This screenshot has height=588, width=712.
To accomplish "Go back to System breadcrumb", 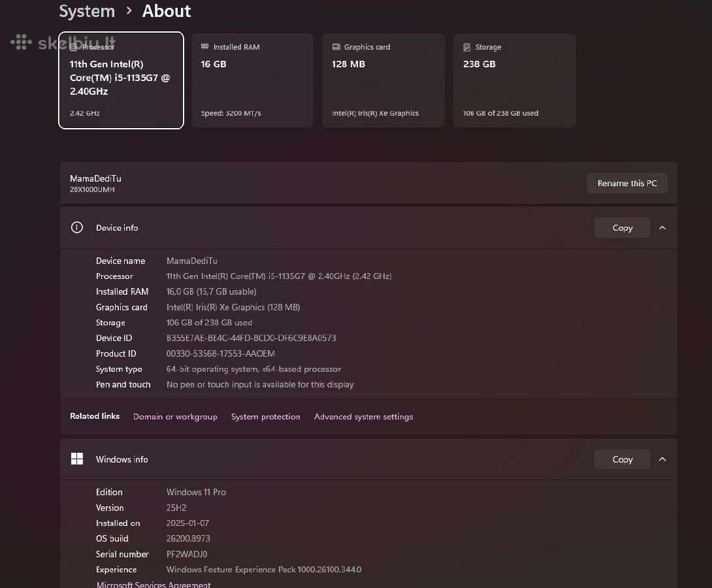I will (x=87, y=11).
